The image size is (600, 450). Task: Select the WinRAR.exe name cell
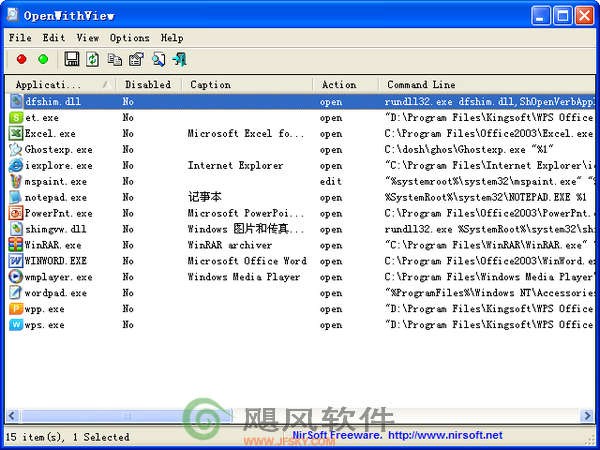tap(53, 245)
